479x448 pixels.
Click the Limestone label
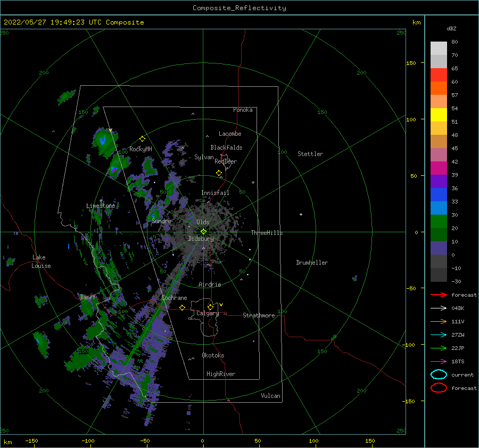point(101,206)
